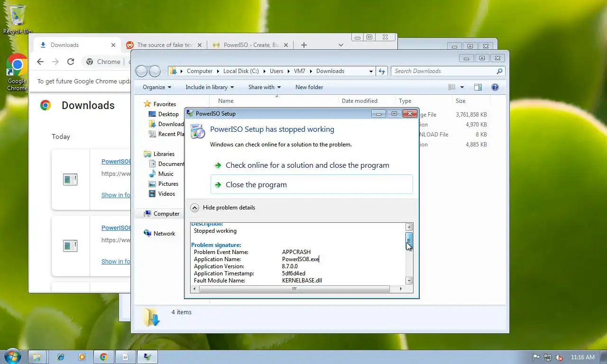
Task: Open Windows Media Player from the taskbar
Action: (x=82, y=357)
